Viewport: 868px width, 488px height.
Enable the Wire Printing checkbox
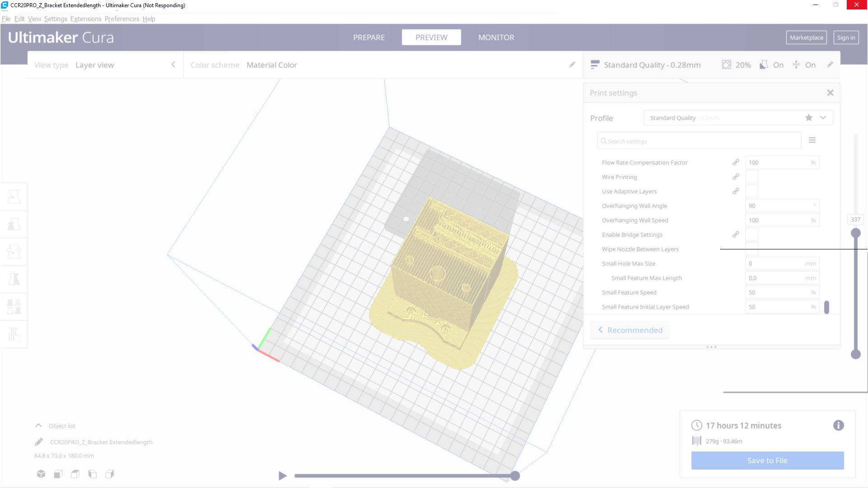coord(751,177)
